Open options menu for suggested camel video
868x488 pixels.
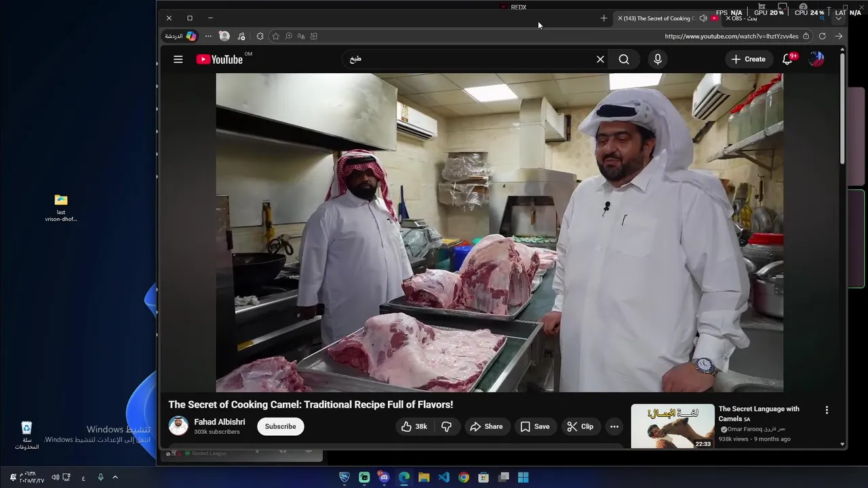(827, 410)
